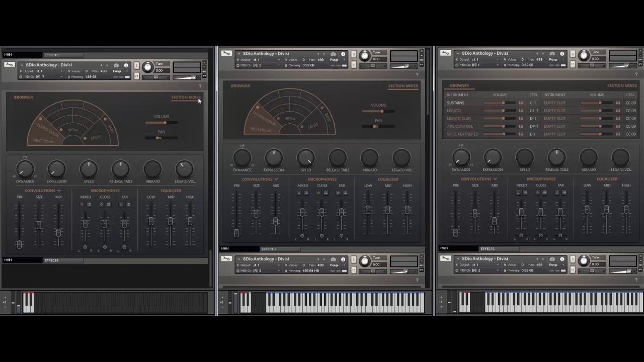Image resolution: width=644 pixels, height=362 pixels.
Task: Click the keyboard icon in the LEGATO row
Action: [x=521, y=111]
